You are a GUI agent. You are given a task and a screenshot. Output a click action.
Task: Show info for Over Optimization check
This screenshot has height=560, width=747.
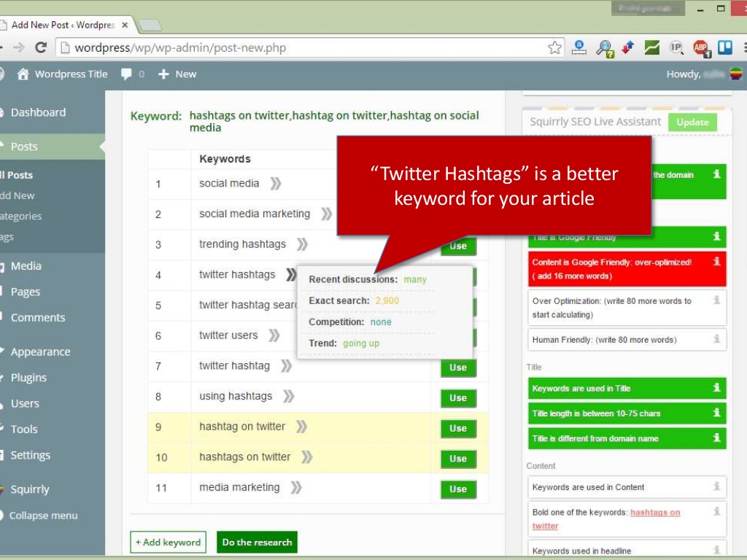click(x=716, y=300)
